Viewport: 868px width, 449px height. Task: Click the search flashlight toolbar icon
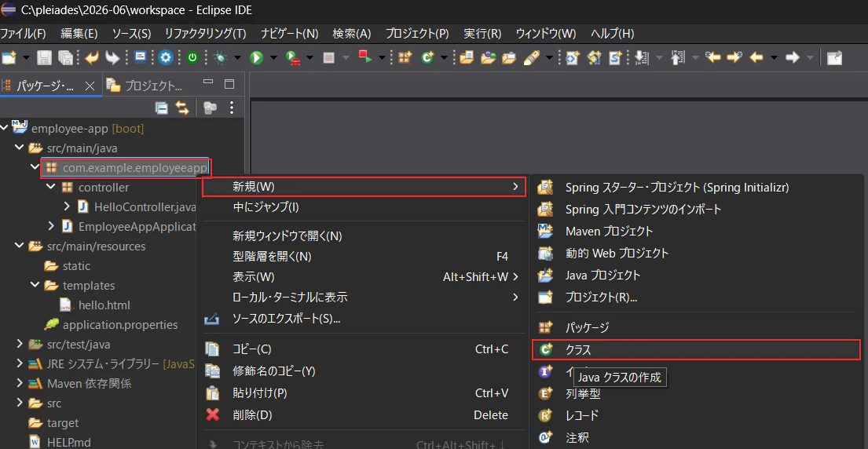point(531,57)
